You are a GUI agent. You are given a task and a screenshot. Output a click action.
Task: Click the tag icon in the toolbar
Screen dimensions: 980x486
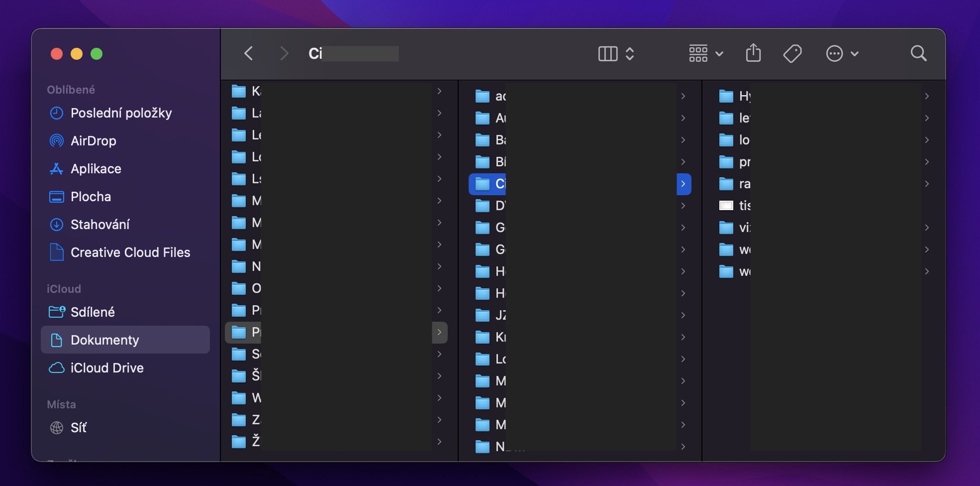click(792, 53)
